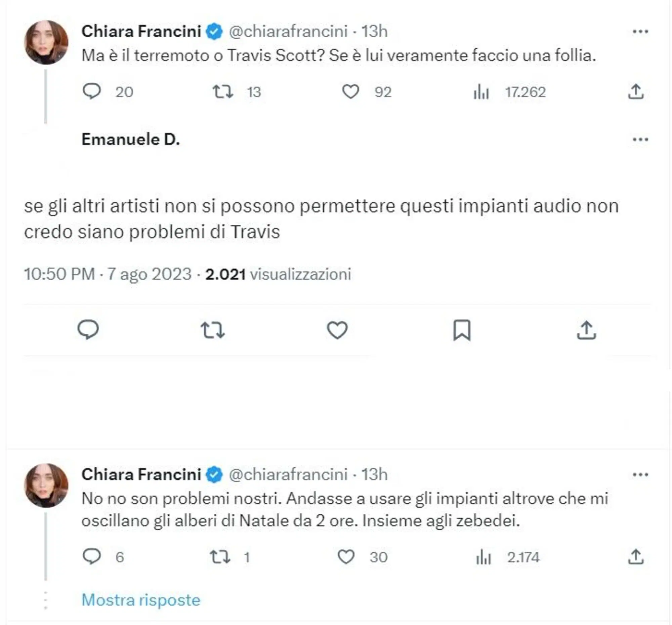Open more options on last Chiara reply
Image resolution: width=672 pixels, height=625 pixels.
click(640, 474)
